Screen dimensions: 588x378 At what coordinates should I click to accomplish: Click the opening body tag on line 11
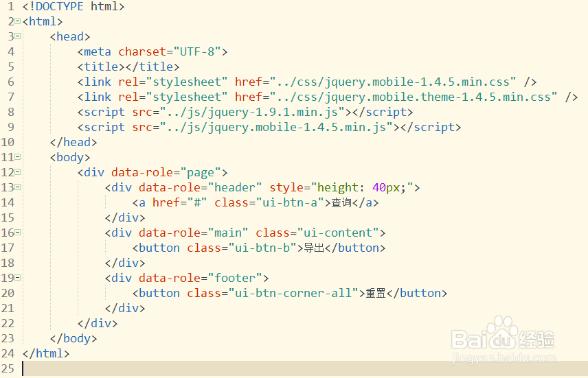click(x=70, y=157)
